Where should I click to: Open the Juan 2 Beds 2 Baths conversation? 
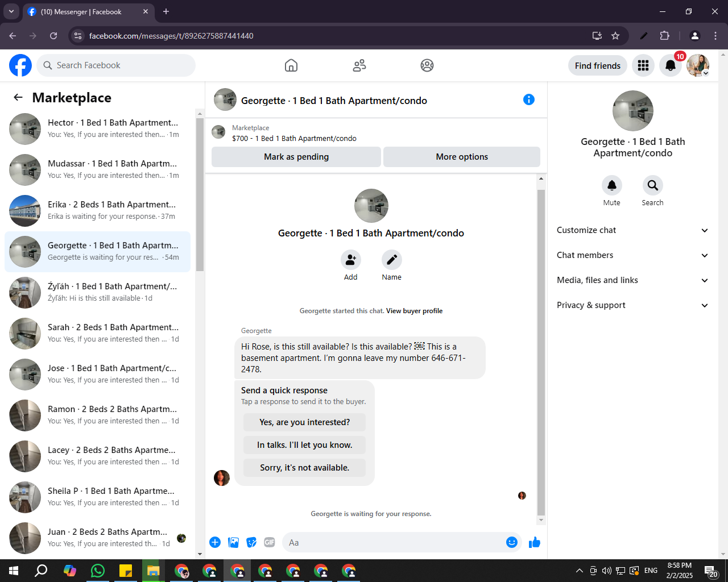[98, 538]
